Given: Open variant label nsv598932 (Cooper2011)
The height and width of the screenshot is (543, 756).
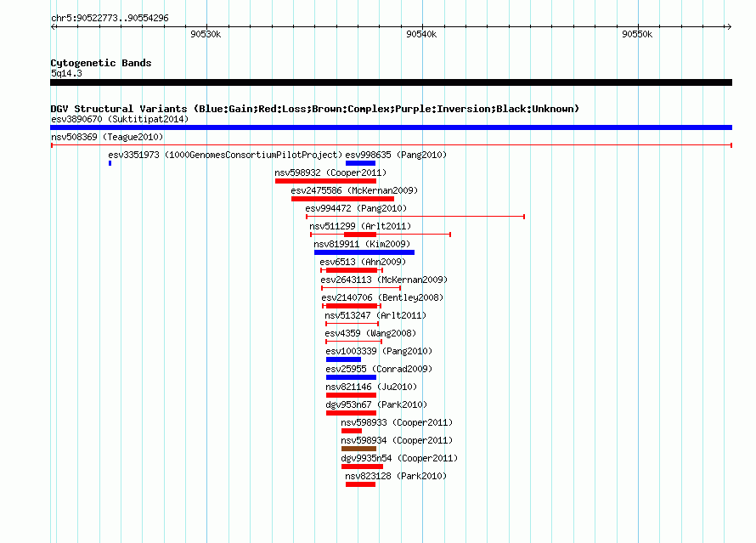Looking at the screenshot, I should coord(330,173).
